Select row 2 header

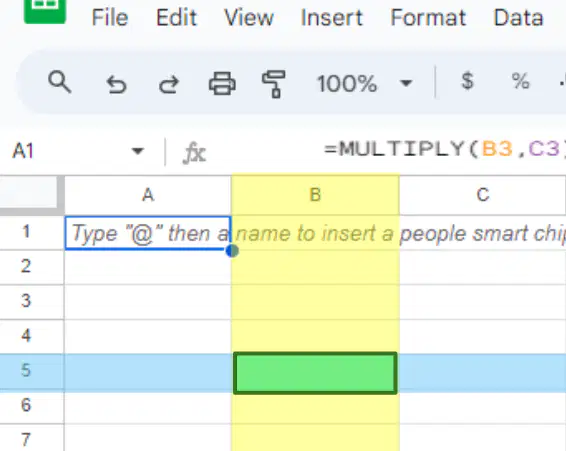click(x=32, y=267)
